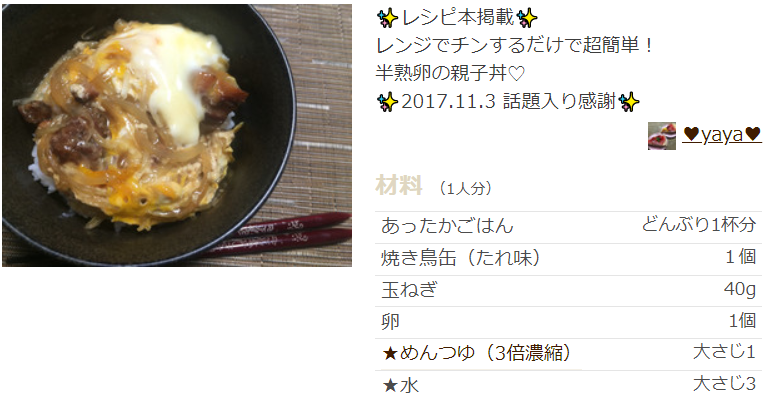Select the 焼き鳥缶（たれ味） ingredient
The image size is (774, 400).
461,258
